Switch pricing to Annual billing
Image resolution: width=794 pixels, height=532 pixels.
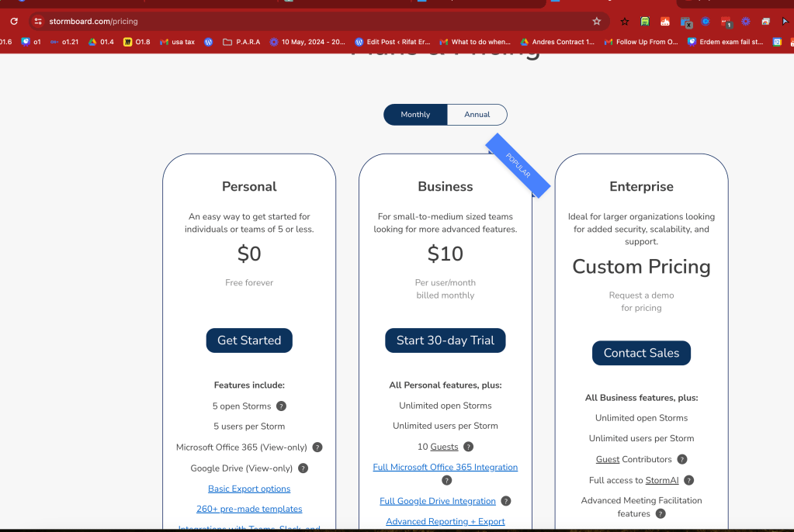tap(477, 115)
